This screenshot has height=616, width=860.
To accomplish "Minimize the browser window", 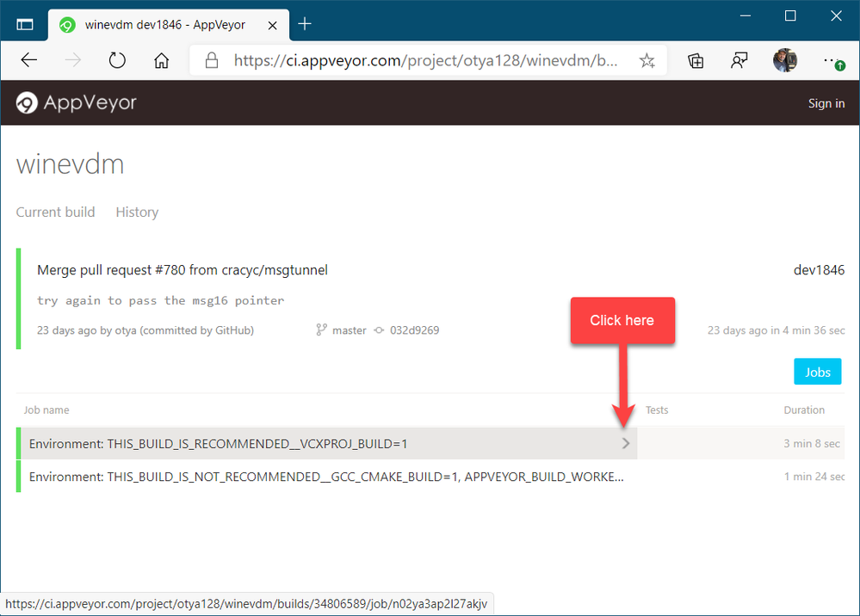I will (746, 15).
